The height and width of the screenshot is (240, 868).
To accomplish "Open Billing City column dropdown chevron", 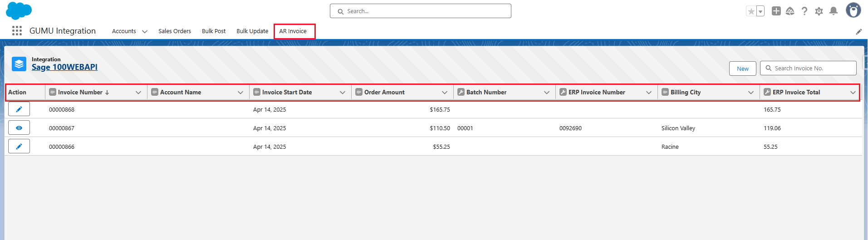I will coord(751,93).
